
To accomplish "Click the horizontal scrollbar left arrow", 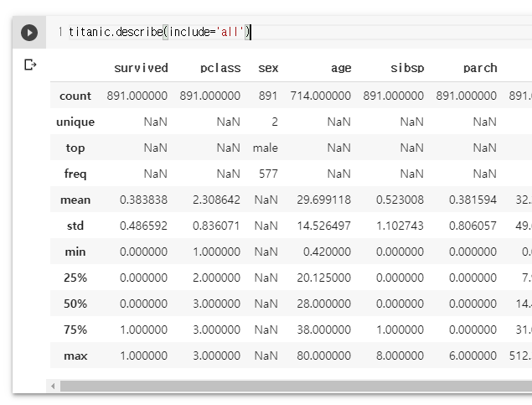I will tap(53, 386).
